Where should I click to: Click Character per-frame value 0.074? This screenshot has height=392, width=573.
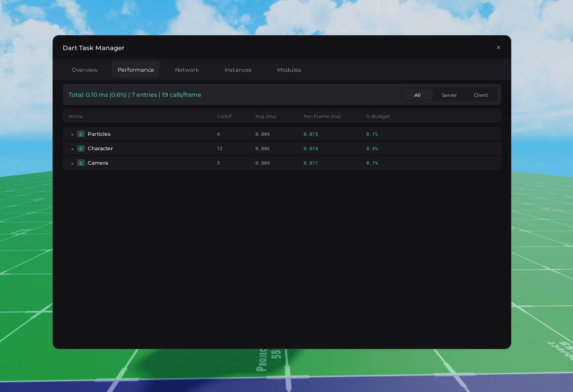[x=311, y=149]
